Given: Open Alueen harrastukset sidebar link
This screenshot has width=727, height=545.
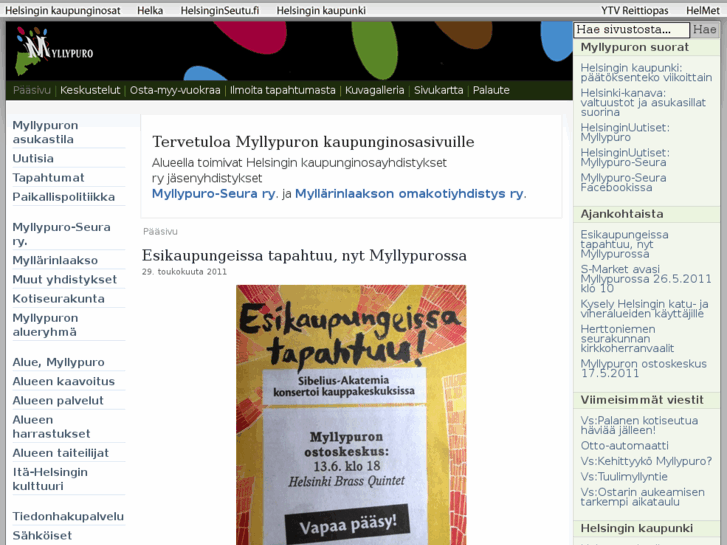Looking at the screenshot, I should (51, 426).
